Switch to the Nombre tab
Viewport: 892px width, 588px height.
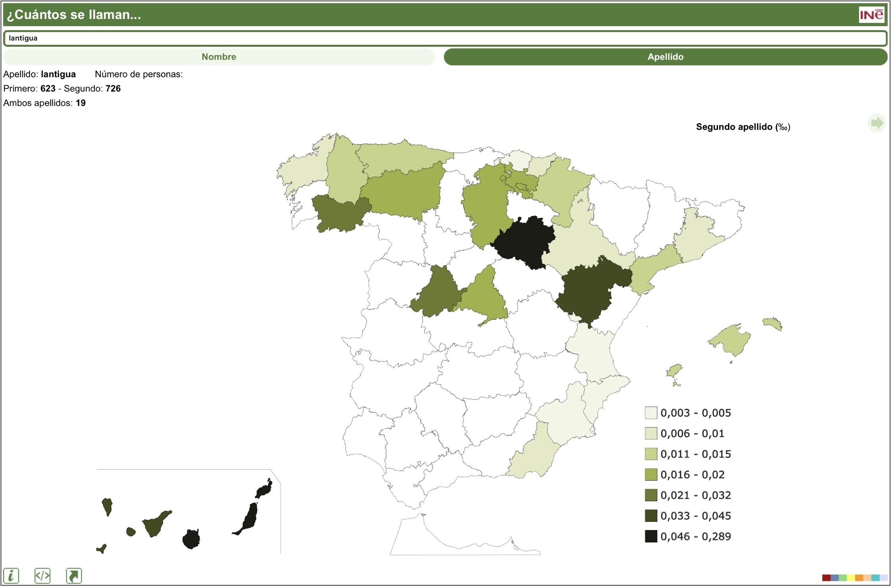[x=219, y=57]
